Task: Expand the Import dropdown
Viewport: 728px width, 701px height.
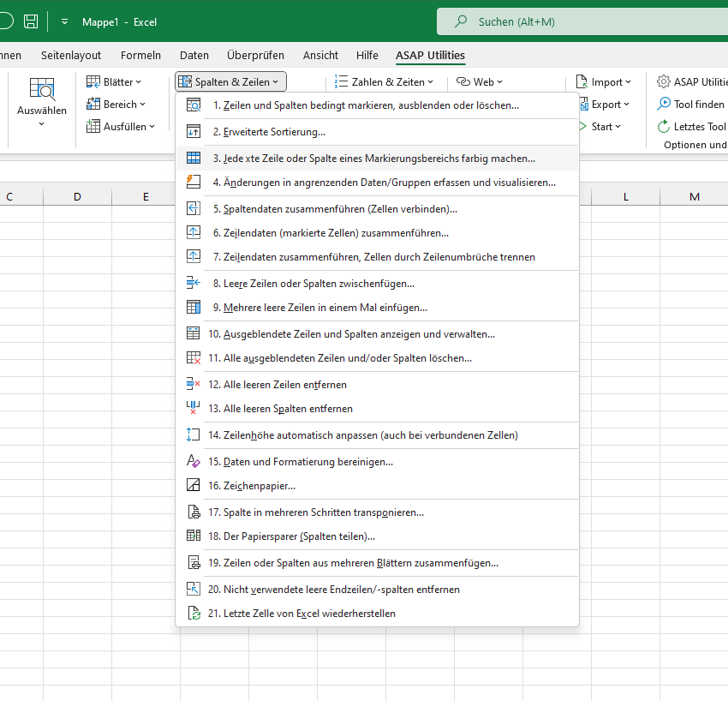Action: (603, 81)
